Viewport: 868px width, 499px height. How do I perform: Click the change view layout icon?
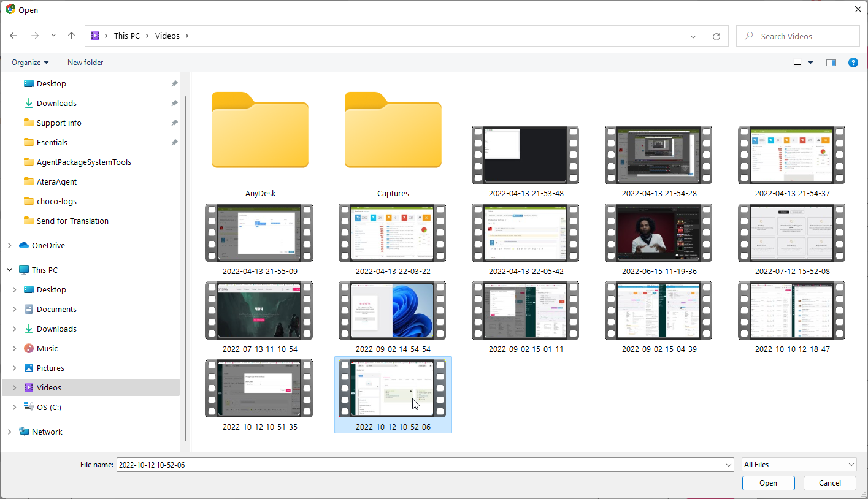(797, 62)
